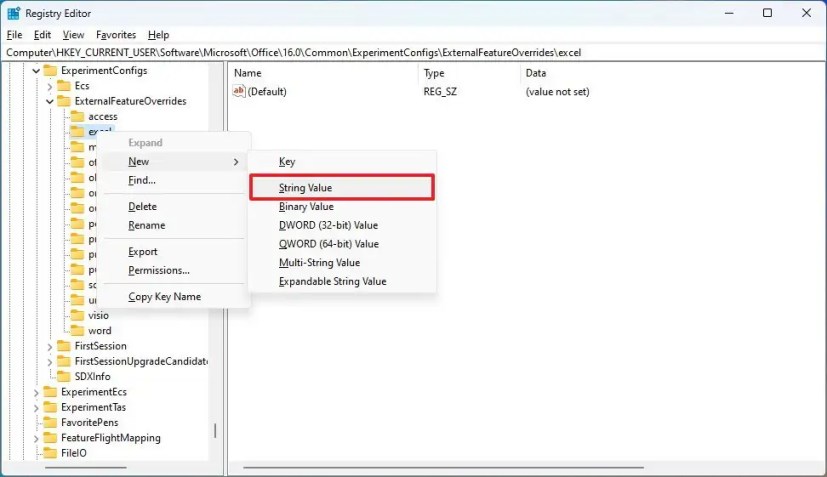The height and width of the screenshot is (477, 827).
Task: Select the ExperimentEcs folder icon
Action: click(50, 392)
